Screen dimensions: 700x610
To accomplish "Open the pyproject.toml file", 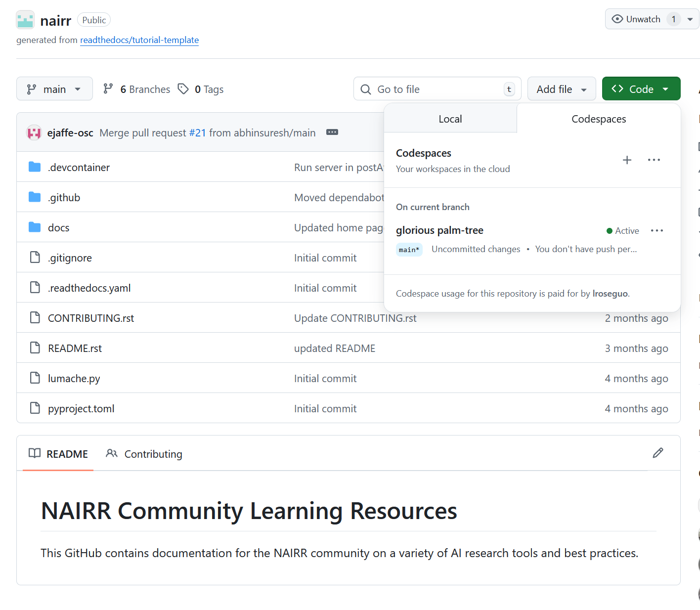I will click(x=81, y=408).
